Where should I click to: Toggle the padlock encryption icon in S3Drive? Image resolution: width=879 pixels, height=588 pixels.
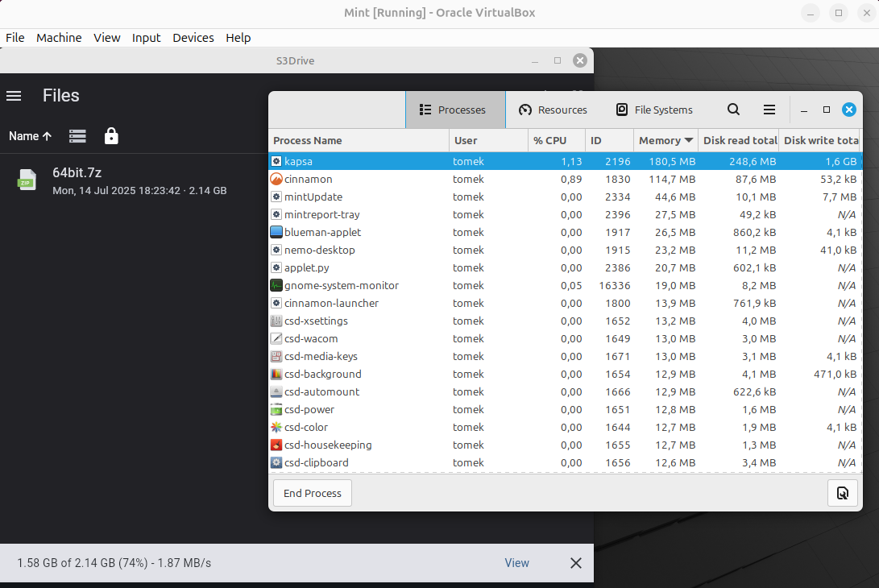coord(111,135)
